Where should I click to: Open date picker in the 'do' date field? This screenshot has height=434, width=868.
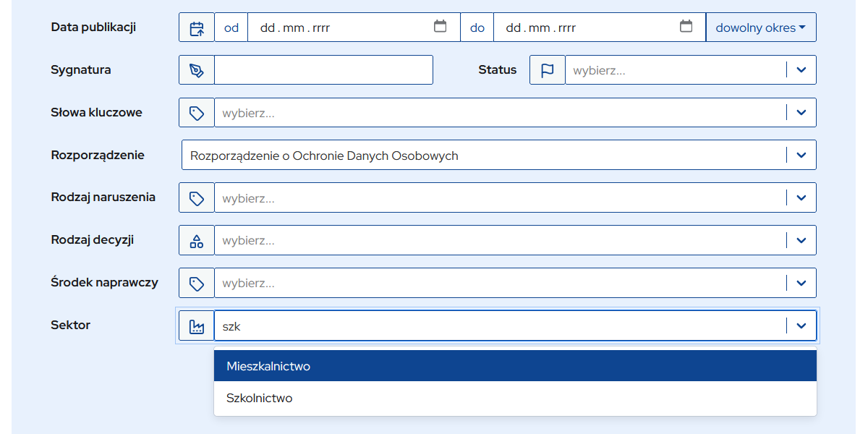[686, 27]
